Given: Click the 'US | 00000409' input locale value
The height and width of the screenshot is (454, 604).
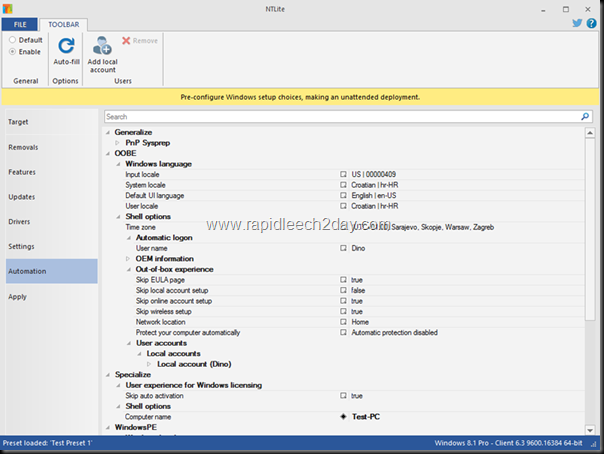Looking at the screenshot, I should point(374,174).
